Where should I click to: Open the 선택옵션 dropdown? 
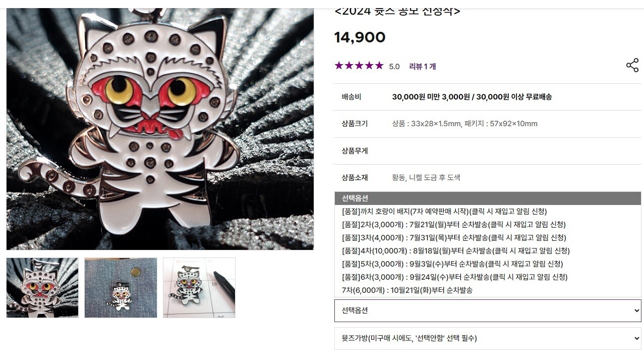[x=488, y=310]
